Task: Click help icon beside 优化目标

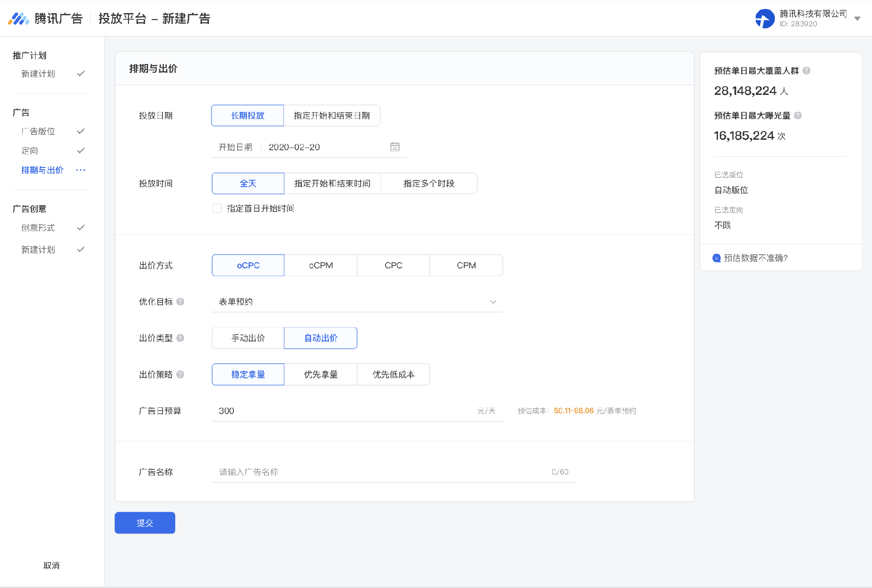Action: [x=180, y=301]
